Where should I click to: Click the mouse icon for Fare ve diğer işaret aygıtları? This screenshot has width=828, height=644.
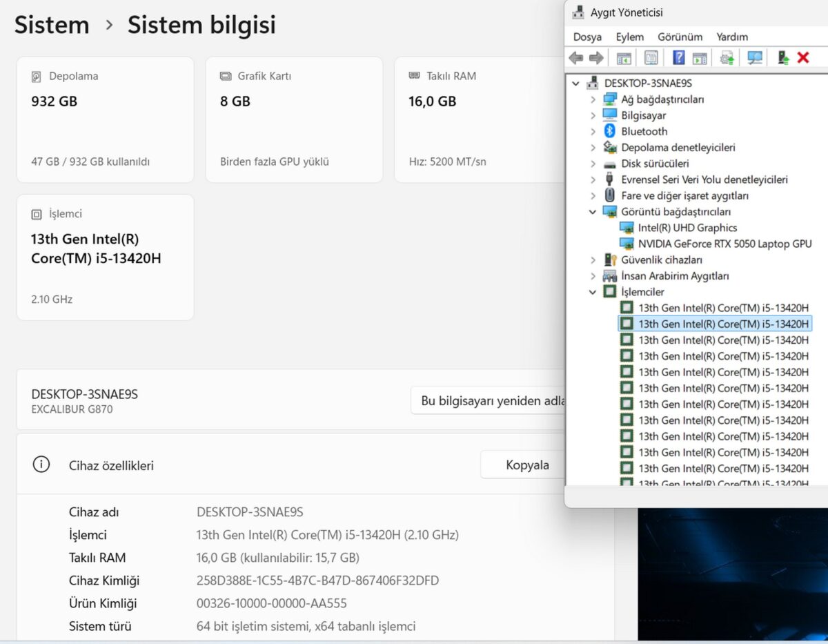[609, 195]
